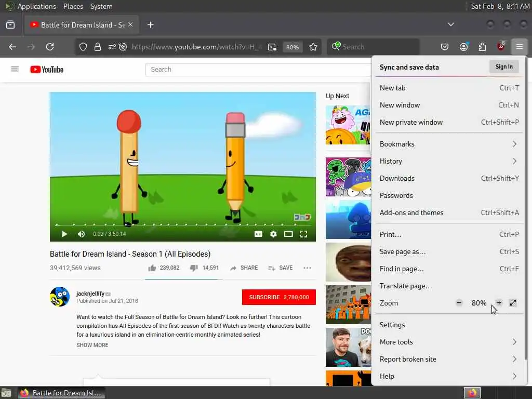Open the more actions three-dot menu under the video
The image size is (532, 399).
308,268
